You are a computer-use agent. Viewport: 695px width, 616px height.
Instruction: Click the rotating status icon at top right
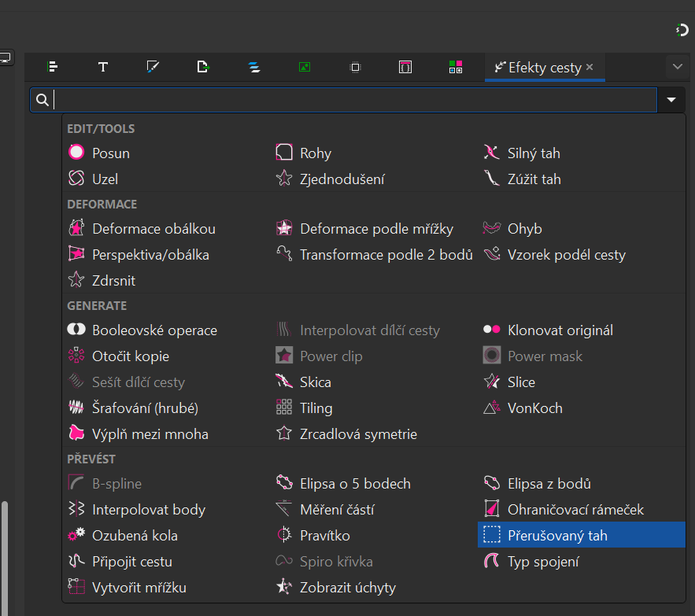(682, 30)
